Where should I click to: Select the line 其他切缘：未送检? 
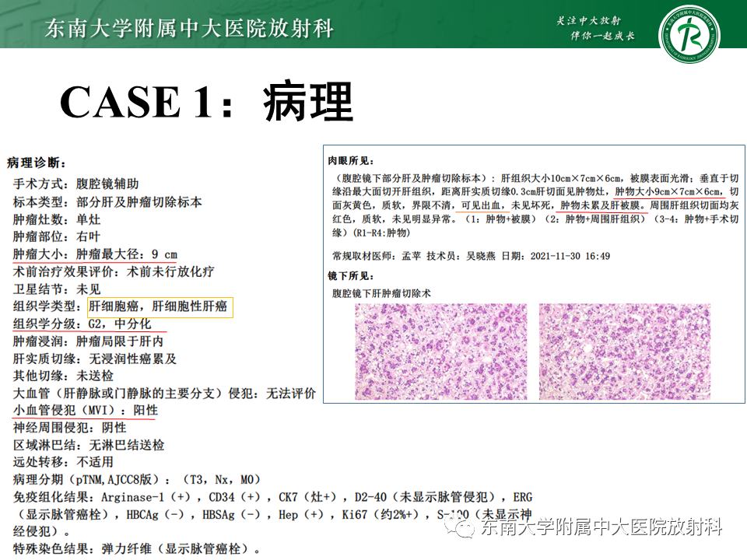(x=63, y=376)
